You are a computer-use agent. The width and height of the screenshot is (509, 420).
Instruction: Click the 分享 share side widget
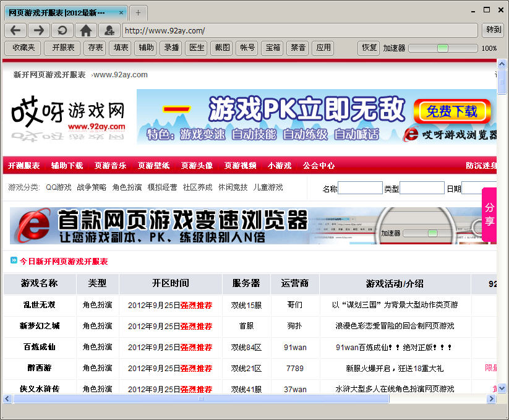tap(489, 215)
